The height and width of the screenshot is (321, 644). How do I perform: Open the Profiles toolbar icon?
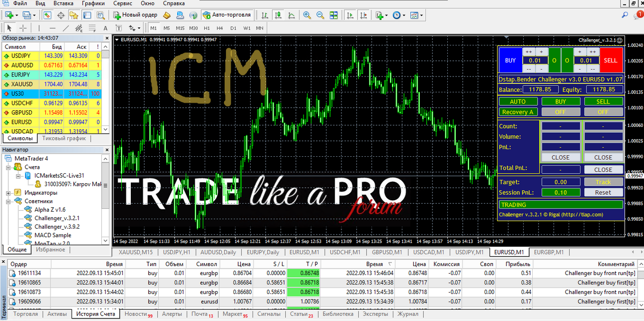(26, 15)
